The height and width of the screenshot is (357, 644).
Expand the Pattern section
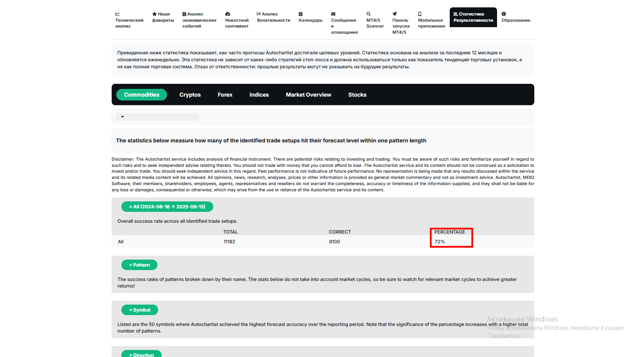click(x=139, y=265)
